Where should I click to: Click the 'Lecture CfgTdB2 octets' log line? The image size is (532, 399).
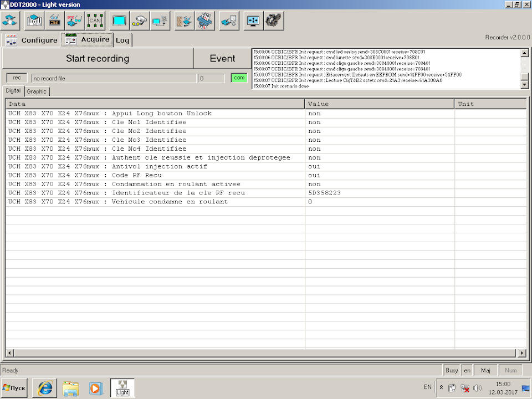[x=348, y=80]
